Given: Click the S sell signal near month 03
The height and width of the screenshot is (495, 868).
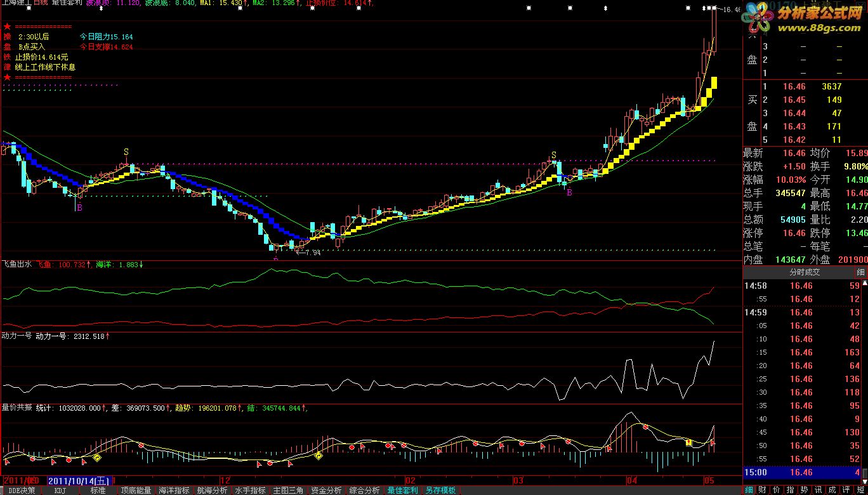Looking at the screenshot, I should pos(554,155).
